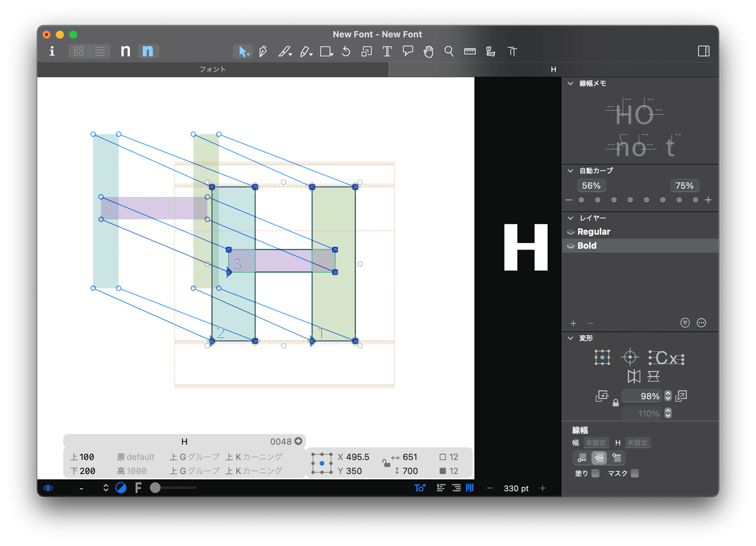Toggle the preview eye in bottom bar
The height and width of the screenshot is (546, 756).
tap(49, 488)
